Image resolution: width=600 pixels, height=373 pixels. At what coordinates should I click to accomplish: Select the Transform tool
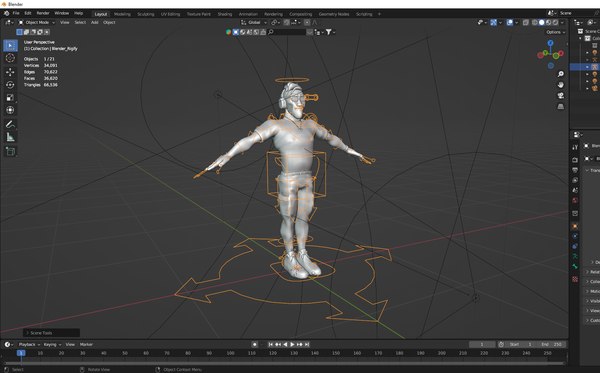10,110
